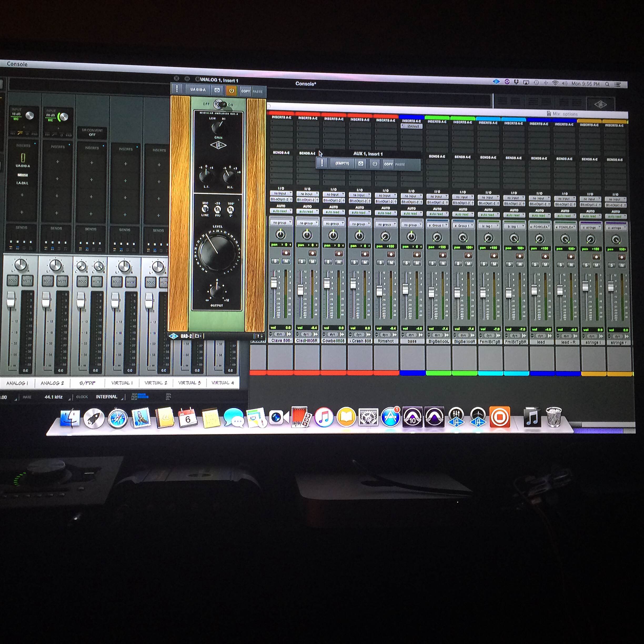Open the auto read menu on Clave 808
This screenshot has width=644, height=644.
[x=281, y=211]
